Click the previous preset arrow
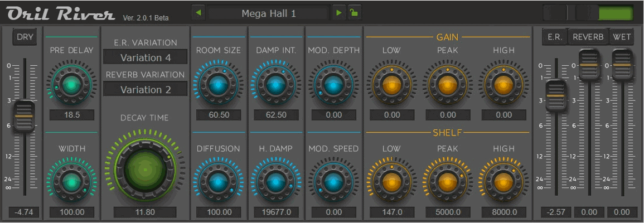644x223 pixels. (199, 13)
